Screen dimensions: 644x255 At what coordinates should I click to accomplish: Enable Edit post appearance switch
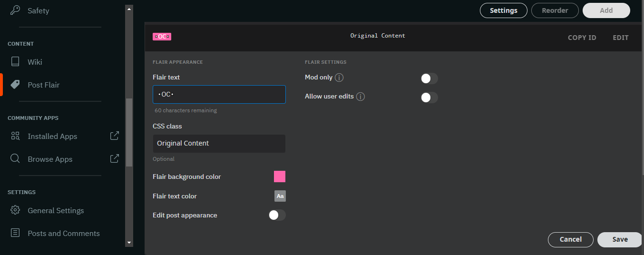[x=277, y=215]
